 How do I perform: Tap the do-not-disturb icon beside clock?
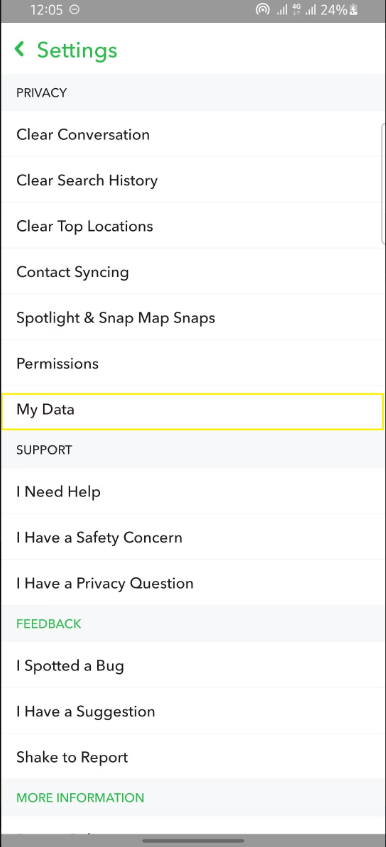click(75, 10)
